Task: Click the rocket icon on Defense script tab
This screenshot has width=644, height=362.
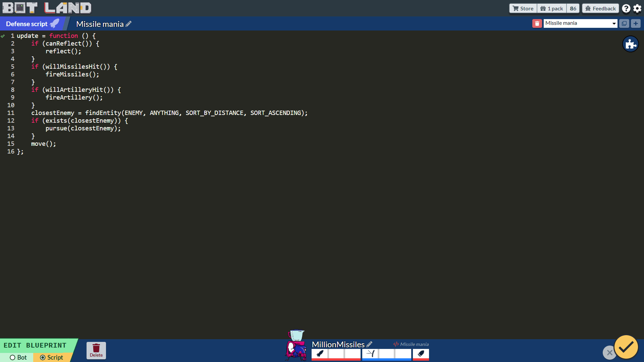Action: [x=54, y=23]
